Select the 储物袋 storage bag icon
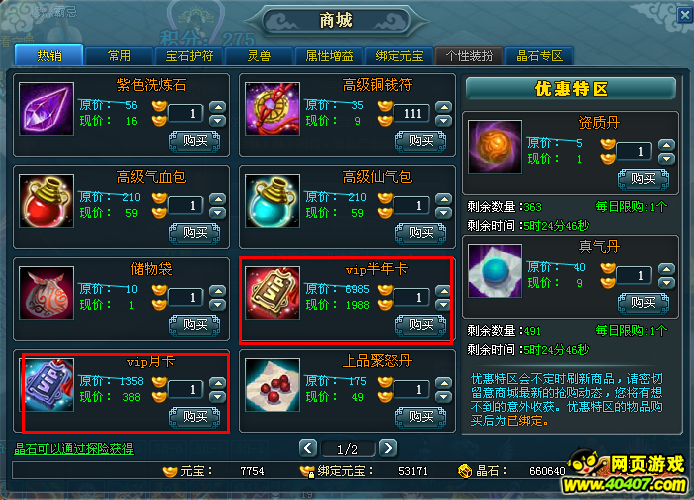 46,293
